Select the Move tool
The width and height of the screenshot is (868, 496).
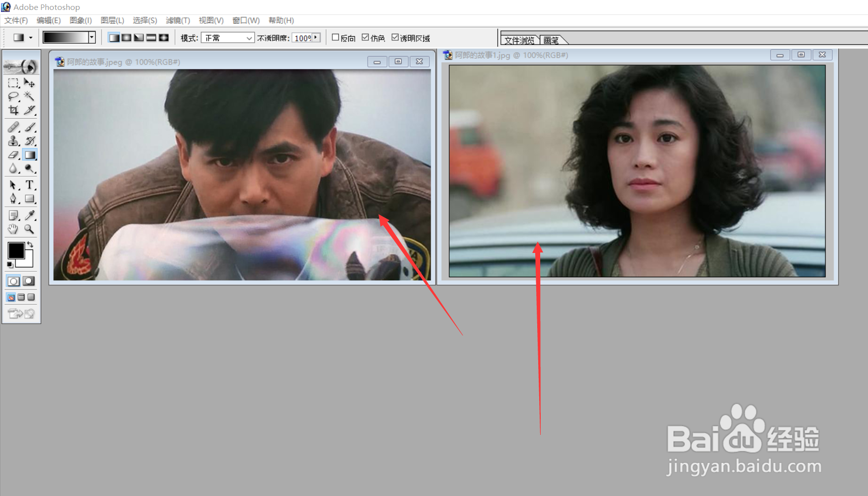[29, 83]
